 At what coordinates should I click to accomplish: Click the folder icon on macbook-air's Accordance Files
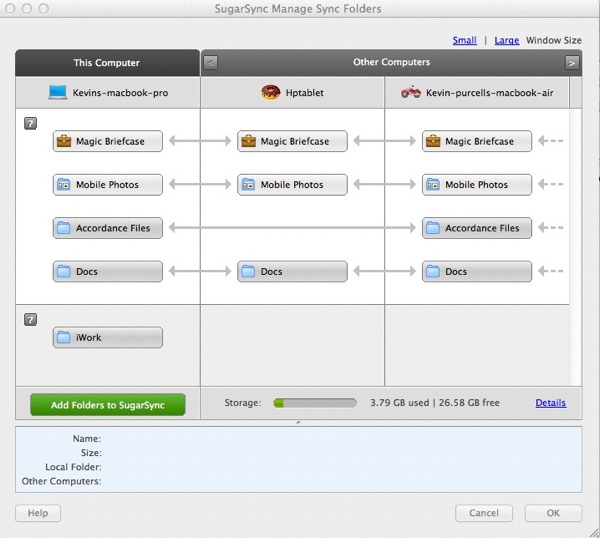(x=433, y=228)
